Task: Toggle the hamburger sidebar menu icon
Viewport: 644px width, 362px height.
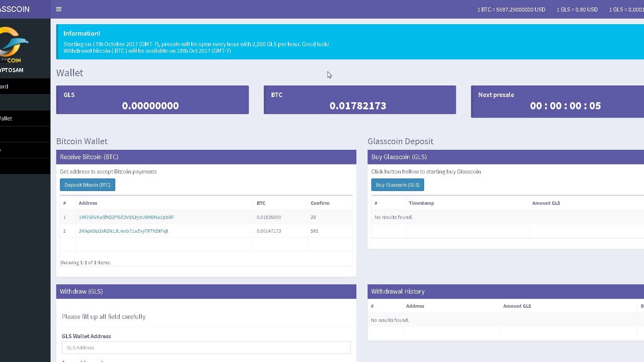Action: tap(59, 9)
